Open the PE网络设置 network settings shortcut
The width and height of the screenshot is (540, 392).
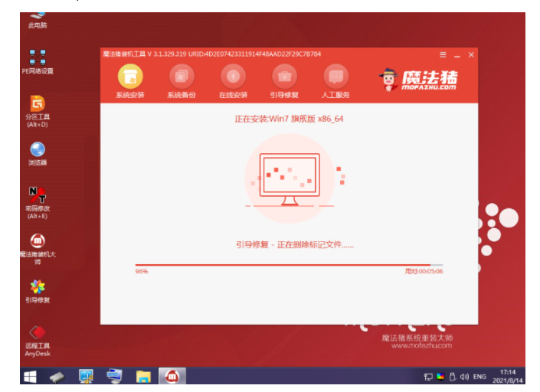[37, 60]
